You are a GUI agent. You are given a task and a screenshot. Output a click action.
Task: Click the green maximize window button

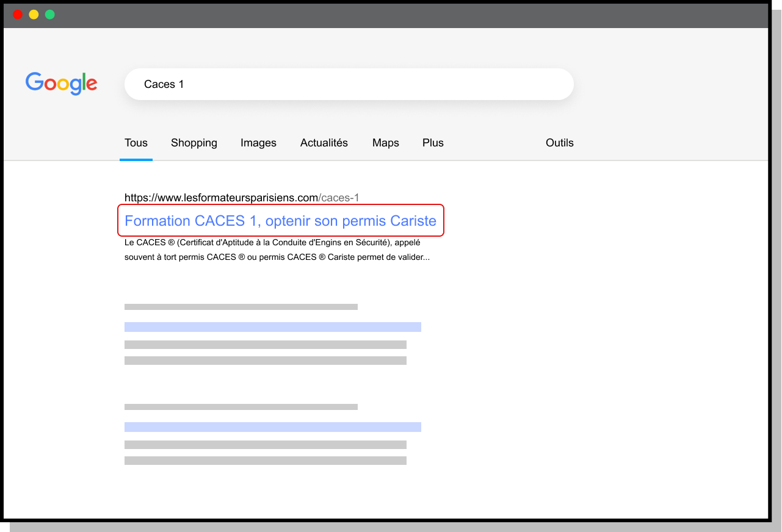point(50,15)
